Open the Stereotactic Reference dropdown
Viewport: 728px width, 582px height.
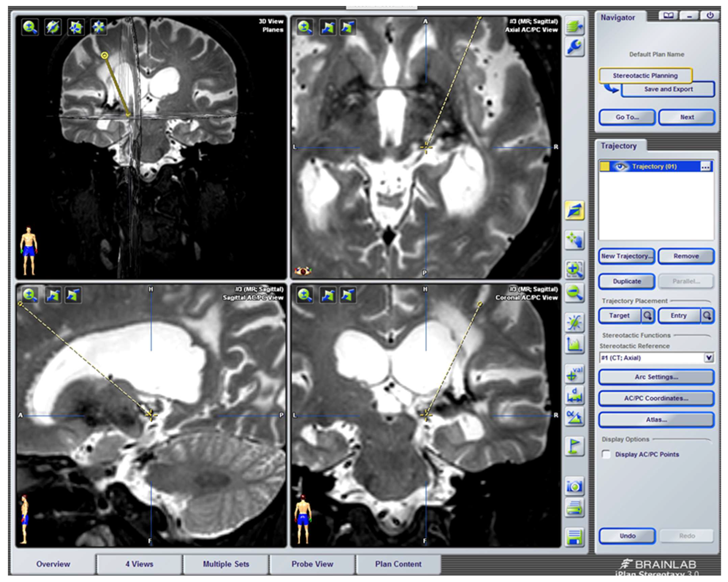point(709,358)
